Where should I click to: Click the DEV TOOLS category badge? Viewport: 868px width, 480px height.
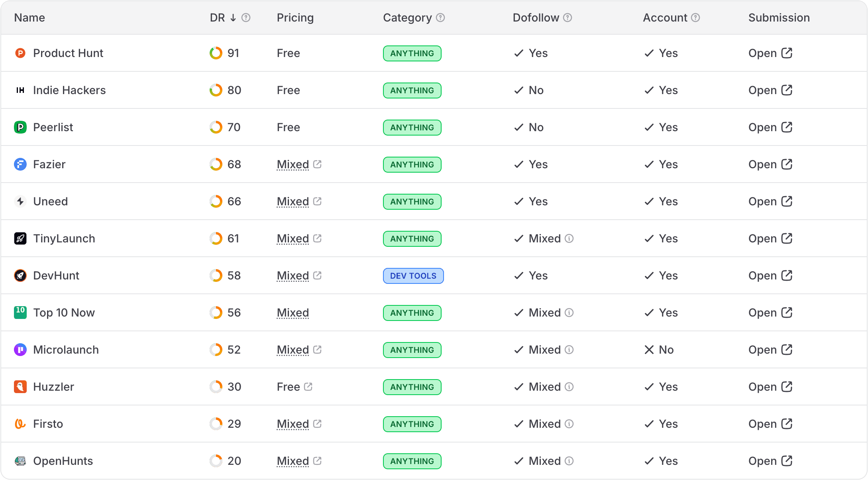pos(413,276)
